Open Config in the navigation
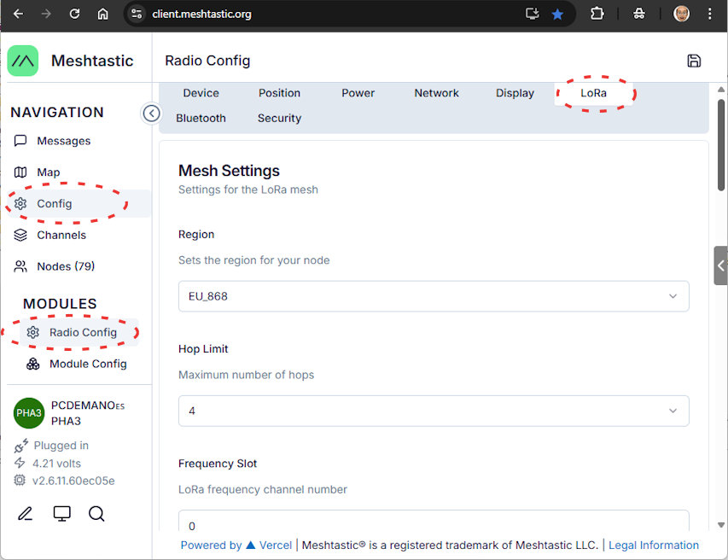 coord(79,203)
